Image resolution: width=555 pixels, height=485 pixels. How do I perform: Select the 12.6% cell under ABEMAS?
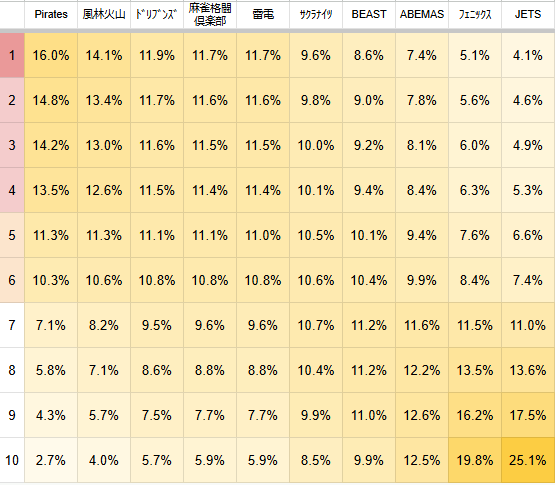[422, 415]
